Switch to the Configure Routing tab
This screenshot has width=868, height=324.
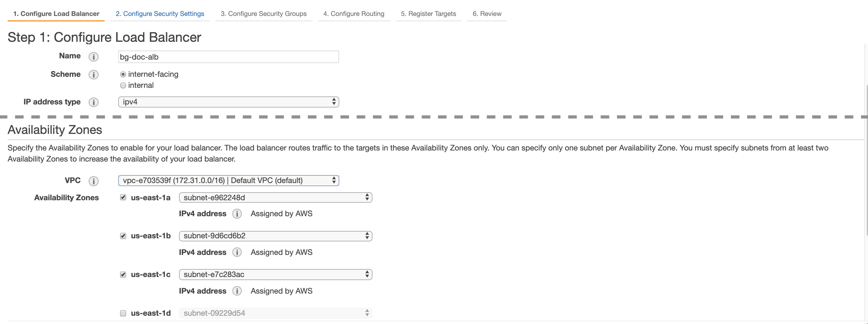(353, 14)
